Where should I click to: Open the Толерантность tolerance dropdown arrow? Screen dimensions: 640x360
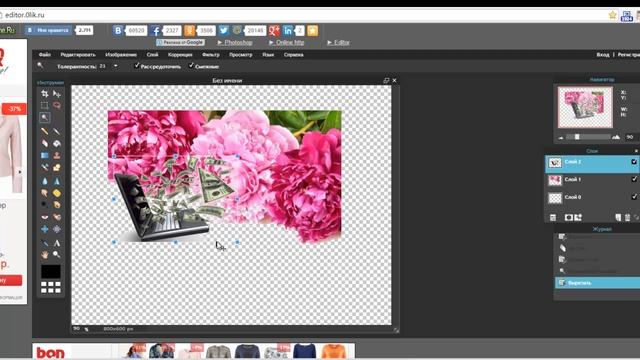[116, 66]
